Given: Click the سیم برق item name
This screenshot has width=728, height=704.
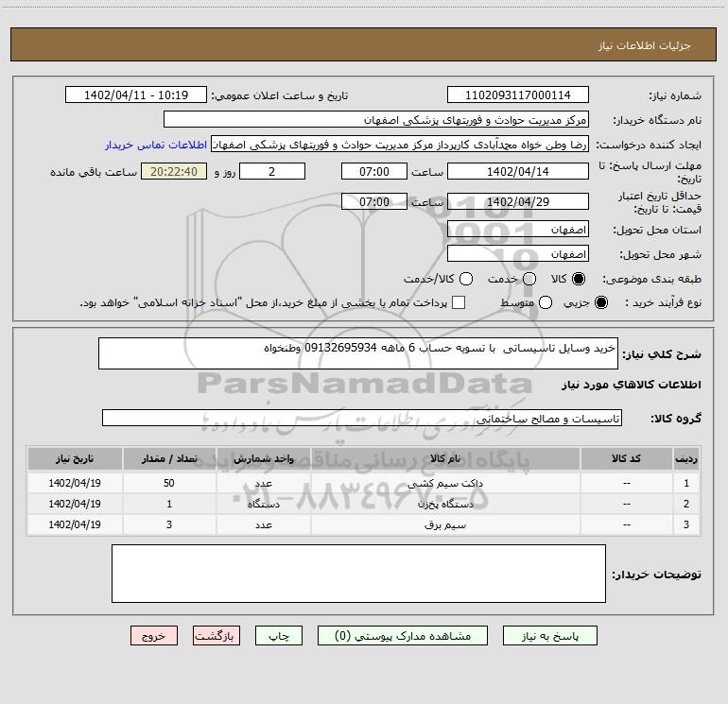Looking at the screenshot, I should click(x=445, y=524).
